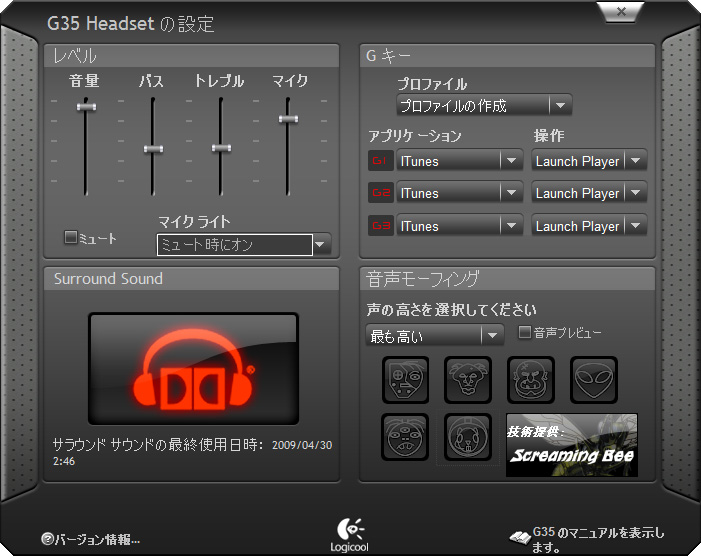The image size is (701, 556).
Task: Click the G キー panel header
Action: pyautogui.click(x=507, y=56)
